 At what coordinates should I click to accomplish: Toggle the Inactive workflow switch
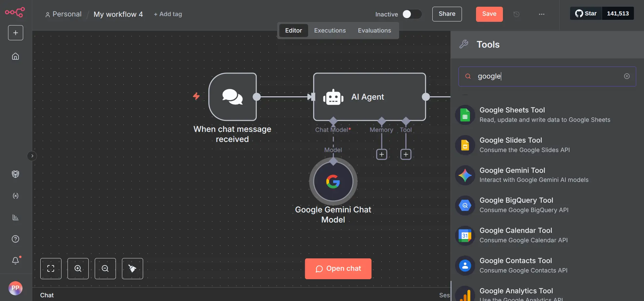pos(412,14)
